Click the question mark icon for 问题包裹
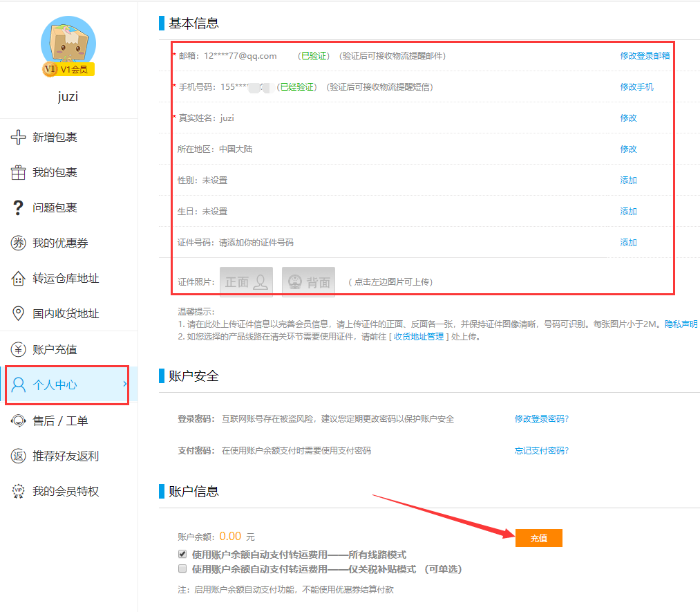Screen dimensions: 700x612 [x=18, y=207]
